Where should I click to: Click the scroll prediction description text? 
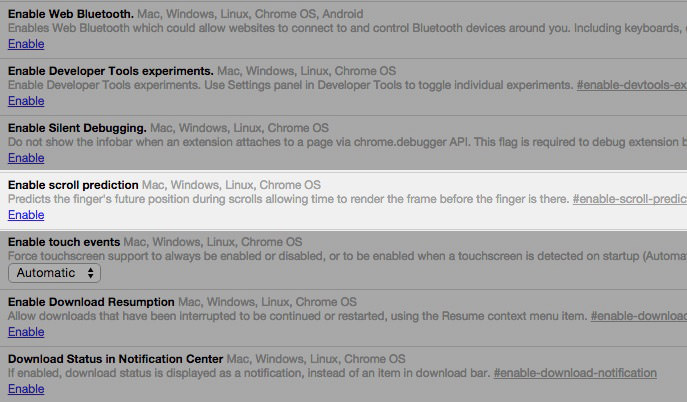288,200
